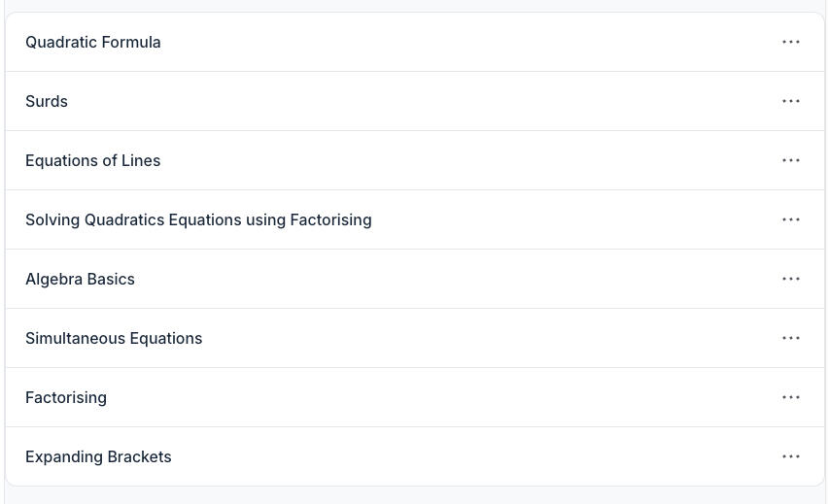Open three-dot menu for Quadratic Formula
This screenshot has height=504, width=828.
pos(791,42)
